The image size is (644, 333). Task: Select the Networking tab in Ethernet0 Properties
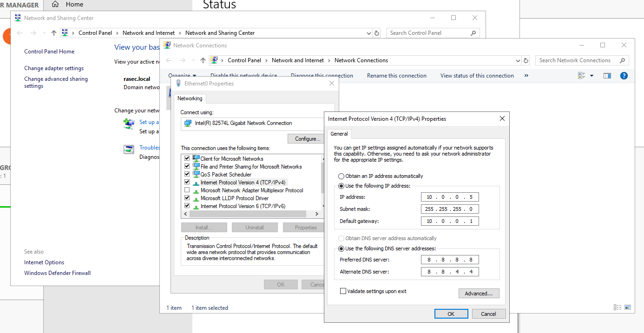(190, 98)
